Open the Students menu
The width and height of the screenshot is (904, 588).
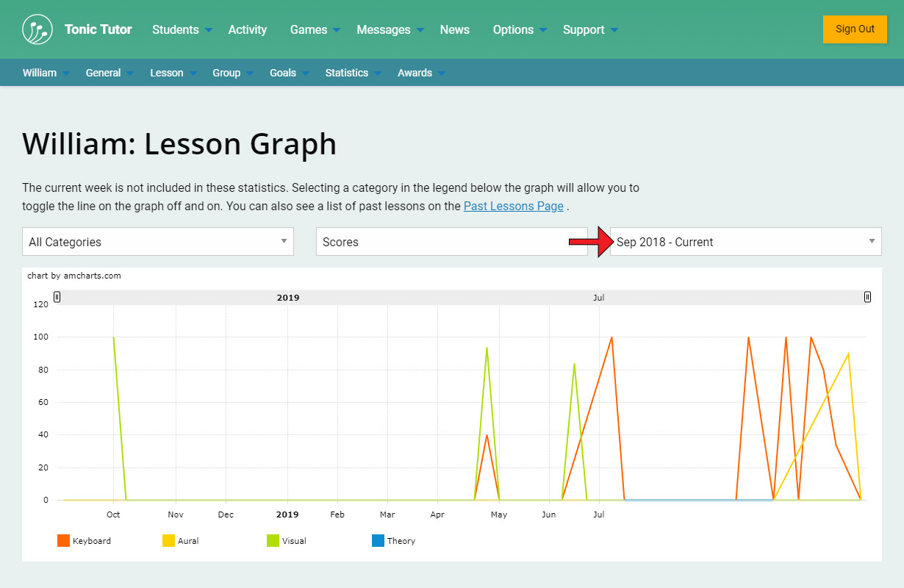pos(175,30)
